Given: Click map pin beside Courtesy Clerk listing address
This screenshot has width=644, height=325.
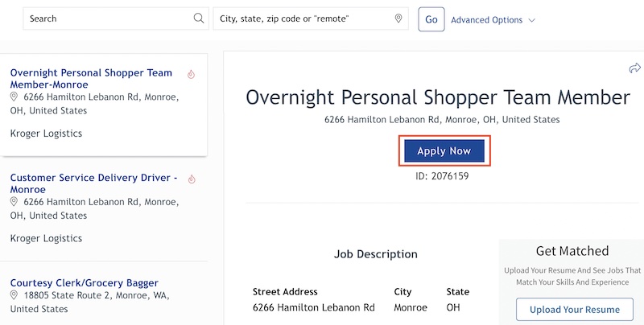Looking at the screenshot, I should pos(14,296).
